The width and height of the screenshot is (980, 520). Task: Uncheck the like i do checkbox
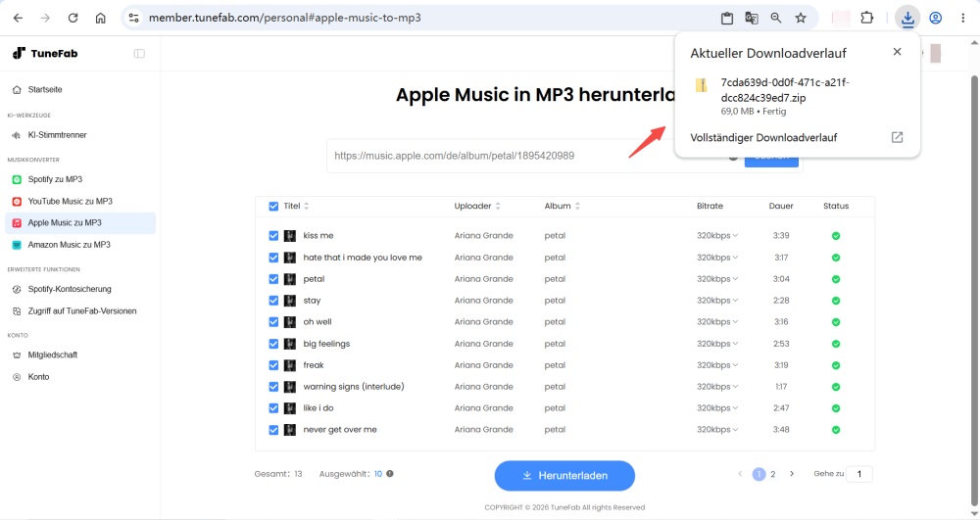pos(273,408)
